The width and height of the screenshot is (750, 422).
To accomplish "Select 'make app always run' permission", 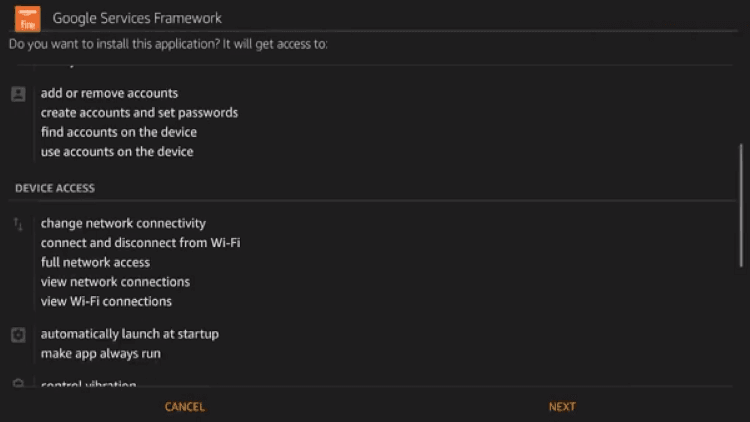I will [100, 354].
